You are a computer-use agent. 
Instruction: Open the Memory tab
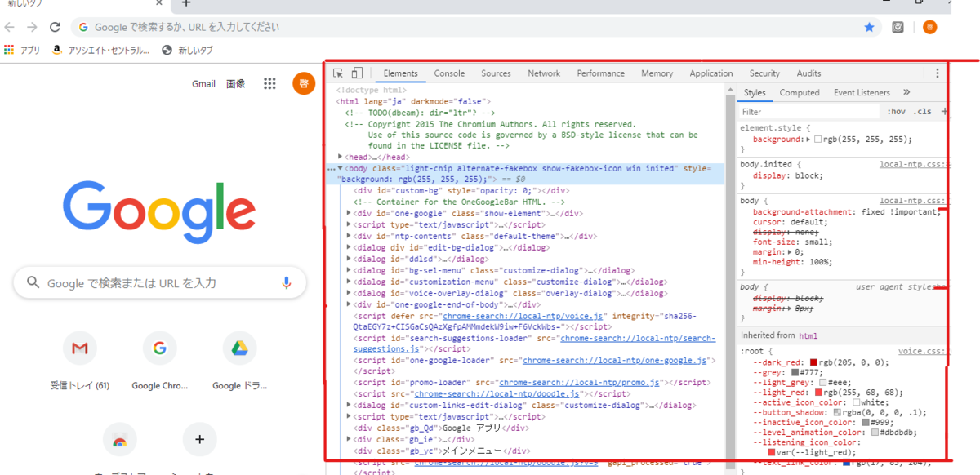tap(657, 73)
